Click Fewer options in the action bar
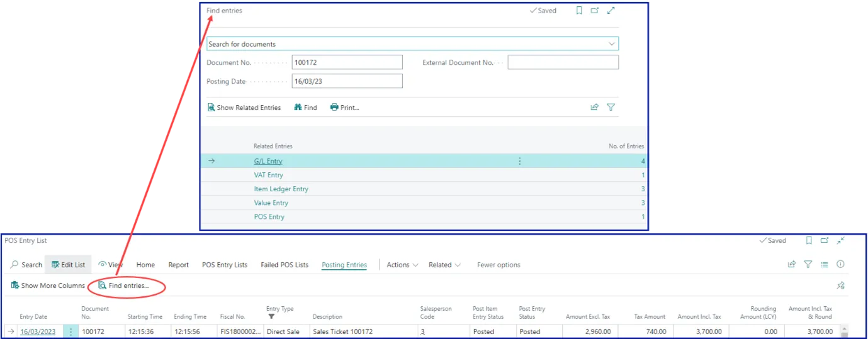 (499, 265)
